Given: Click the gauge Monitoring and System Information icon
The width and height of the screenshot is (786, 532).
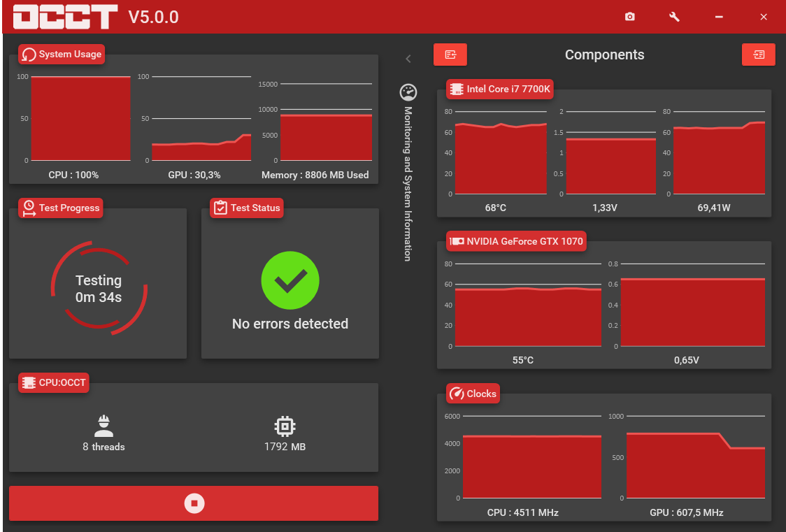Looking at the screenshot, I should coord(408,92).
